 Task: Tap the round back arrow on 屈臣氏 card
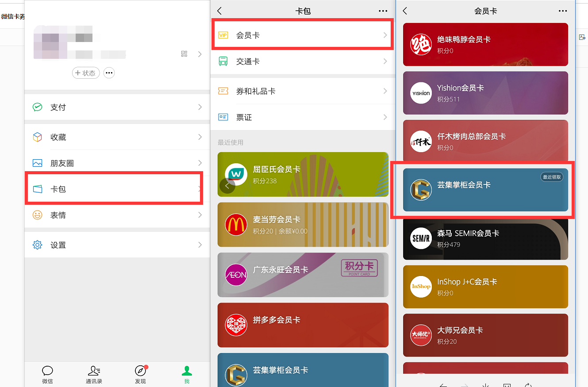(227, 186)
